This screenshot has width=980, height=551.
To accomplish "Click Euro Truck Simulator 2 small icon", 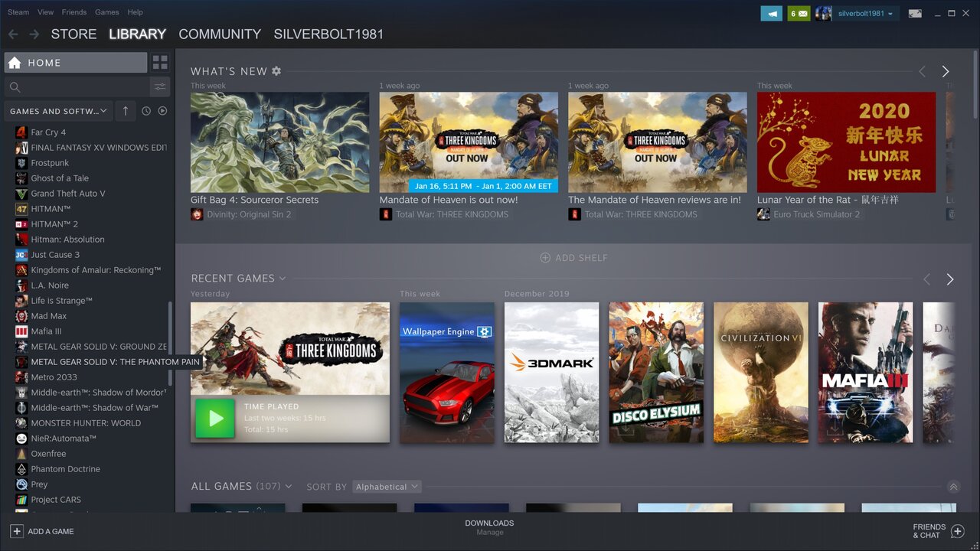I will coord(763,214).
